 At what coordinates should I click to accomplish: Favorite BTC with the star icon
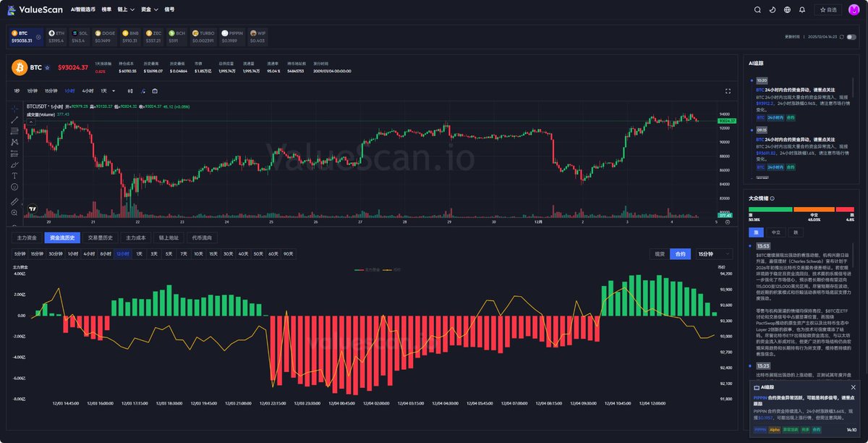pos(48,67)
